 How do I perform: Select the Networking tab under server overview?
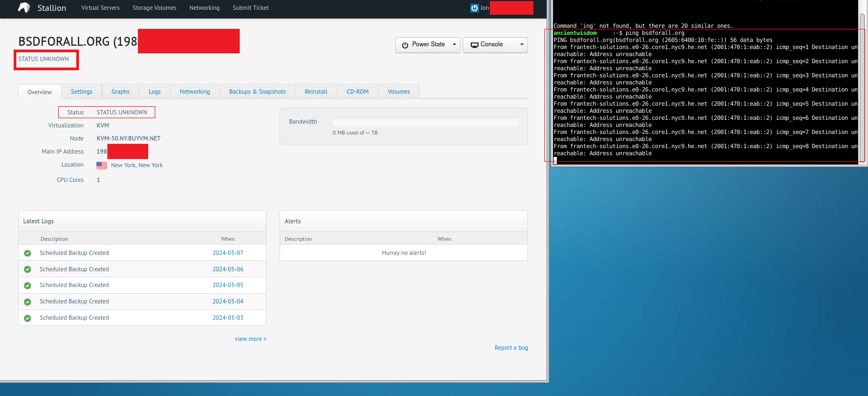pos(195,92)
